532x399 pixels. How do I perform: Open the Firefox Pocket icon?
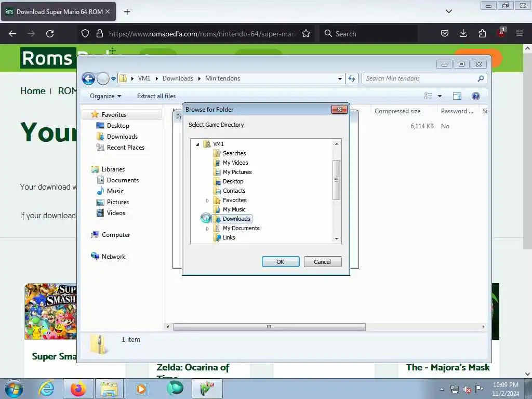[x=445, y=34]
